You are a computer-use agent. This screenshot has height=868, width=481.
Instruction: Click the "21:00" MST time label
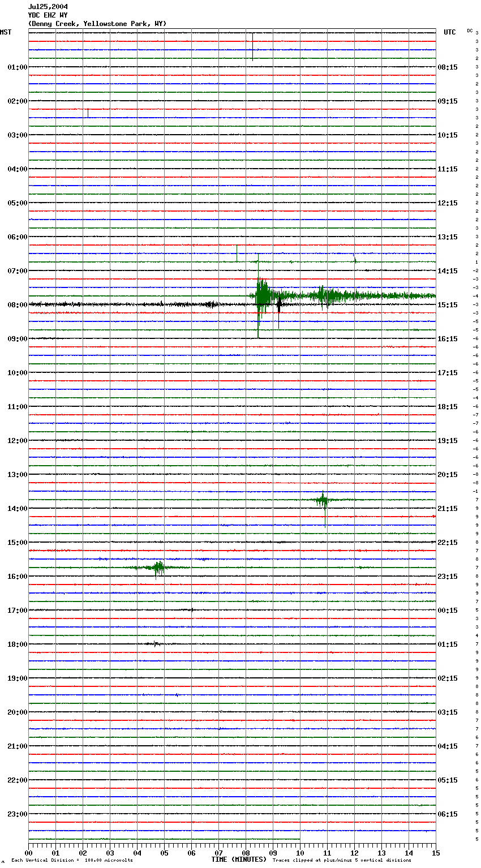18,746
